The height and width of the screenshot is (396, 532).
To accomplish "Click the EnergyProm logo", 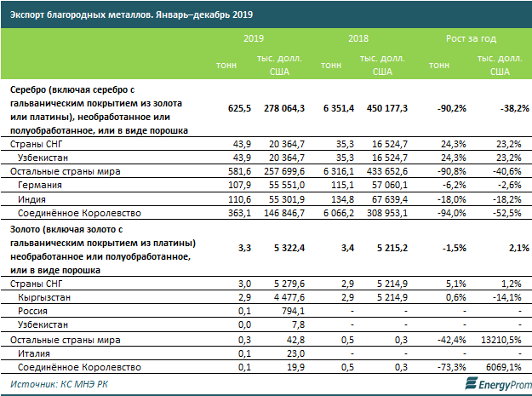I will [x=485, y=384].
